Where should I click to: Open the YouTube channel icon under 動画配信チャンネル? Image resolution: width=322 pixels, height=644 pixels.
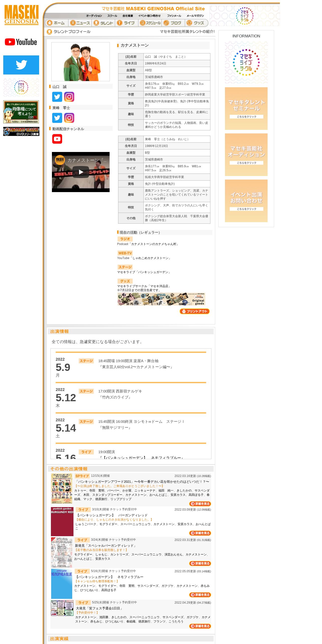pos(57,139)
